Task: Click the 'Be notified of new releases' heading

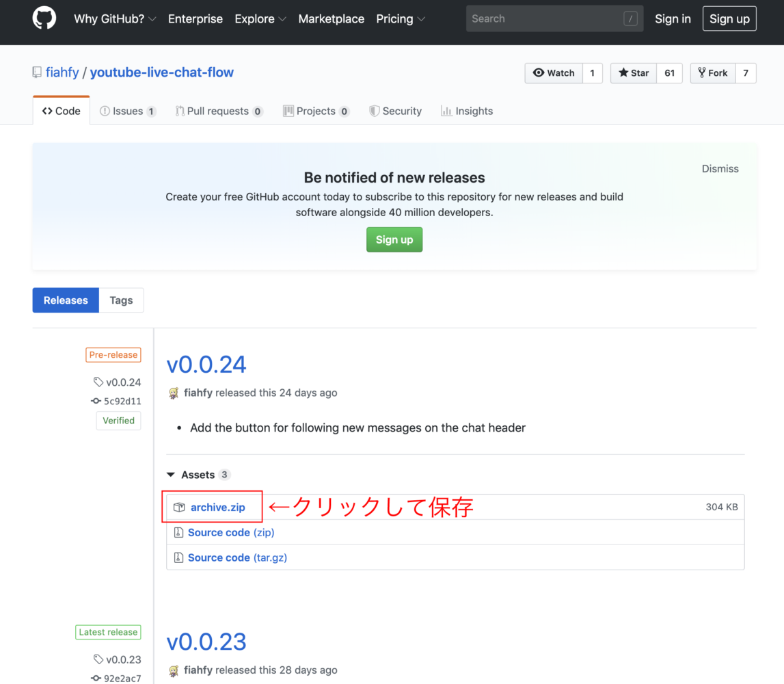Action: [394, 178]
